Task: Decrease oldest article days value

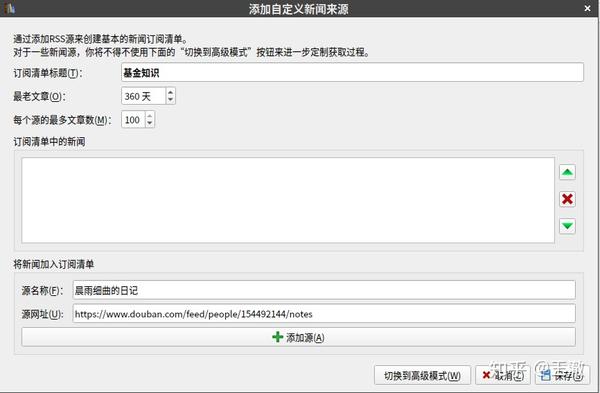Action: coord(171,99)
